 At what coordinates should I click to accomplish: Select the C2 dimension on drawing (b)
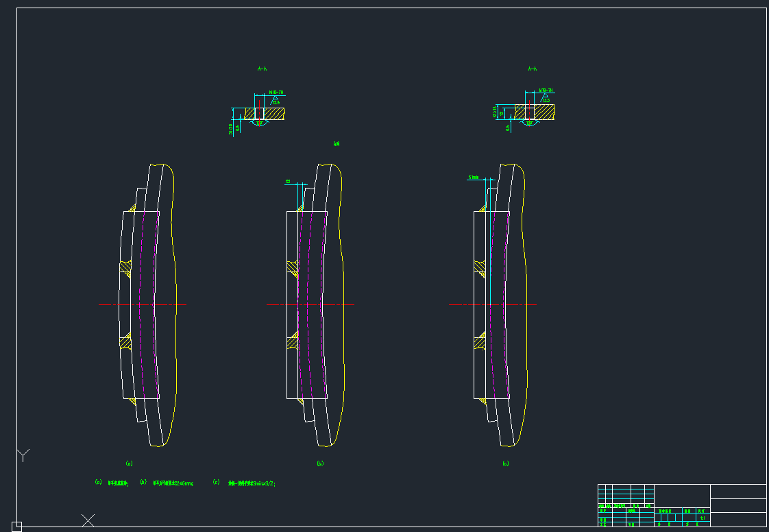point(289,182)
